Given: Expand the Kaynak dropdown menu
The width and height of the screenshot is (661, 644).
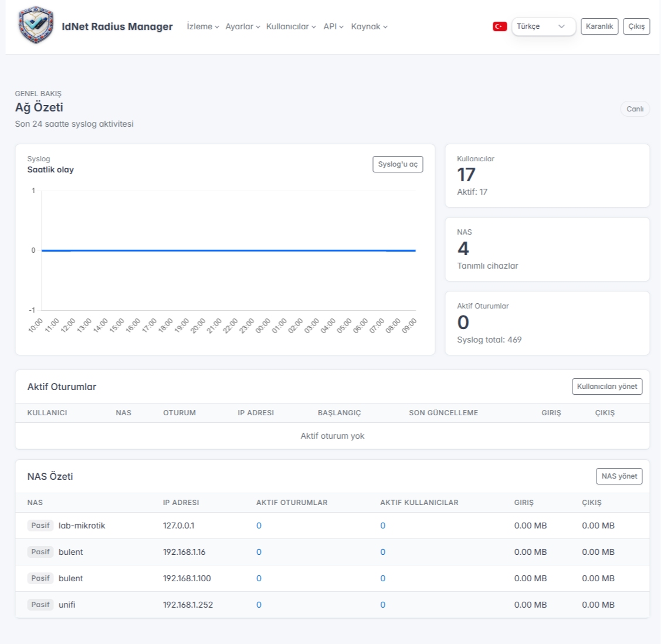Looking at the screenshot, I should coord(369,26).
